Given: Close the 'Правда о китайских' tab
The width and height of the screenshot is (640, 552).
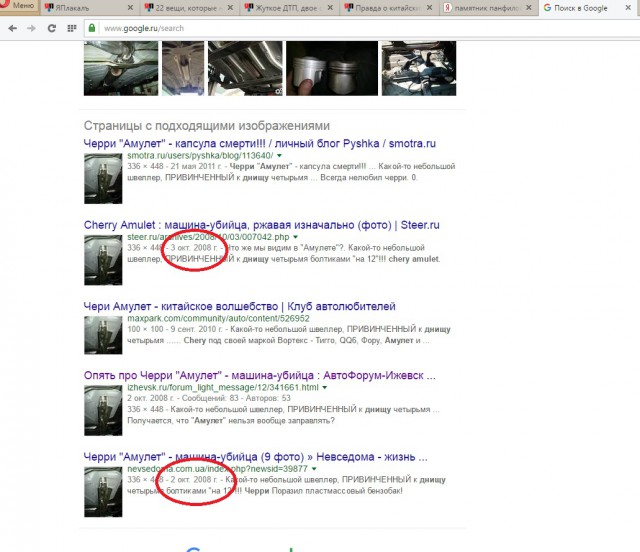Looking at the screenshot, I should click(430, 8).
